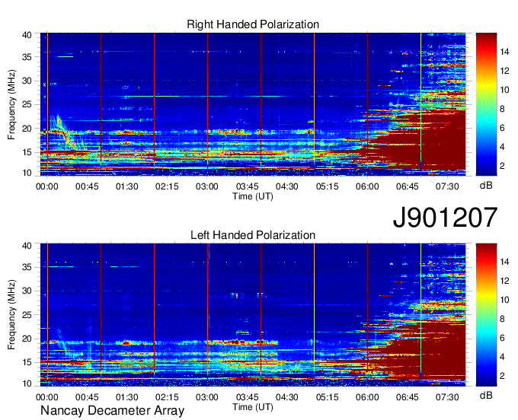The width and height of the screenshot is (518, 420).
Task: Click the 20 MHz tick of Left Handed plot
Action: (27, 339)
